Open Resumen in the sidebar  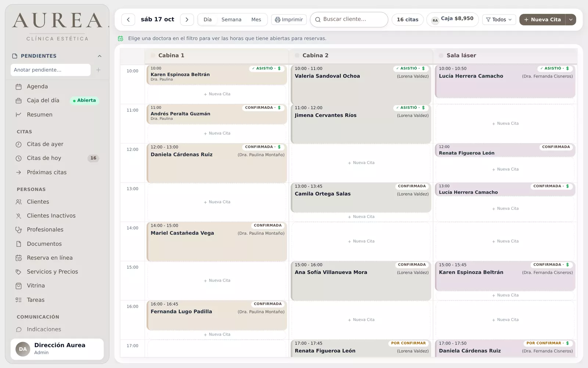pyautogui.click(x=57, y=115)
